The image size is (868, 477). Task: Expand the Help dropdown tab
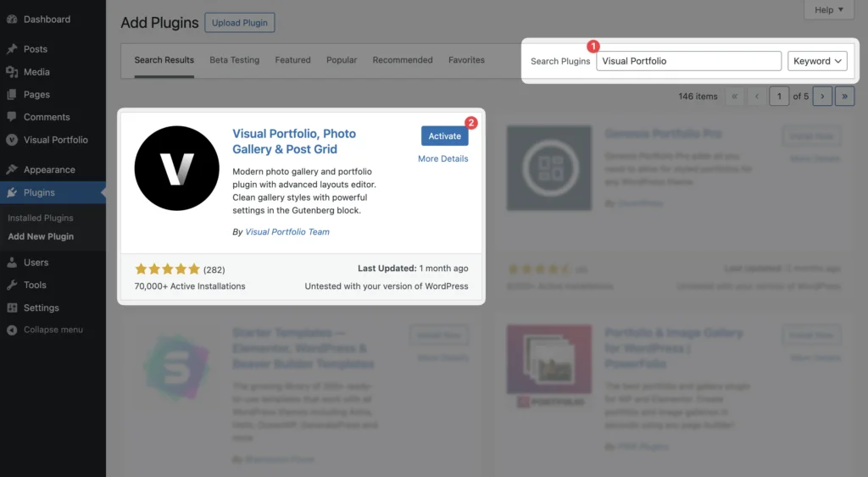tap(829, 10)
